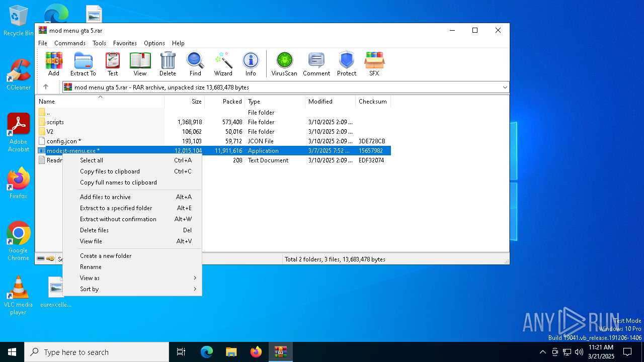Open Edge from the taskbar

point(207,352)
